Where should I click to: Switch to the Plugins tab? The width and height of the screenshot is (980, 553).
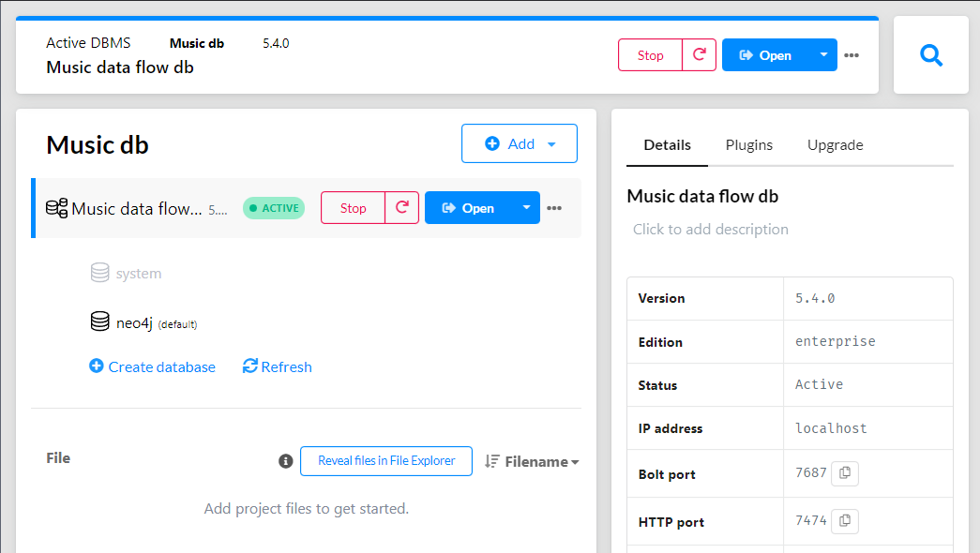coord(749,145)
